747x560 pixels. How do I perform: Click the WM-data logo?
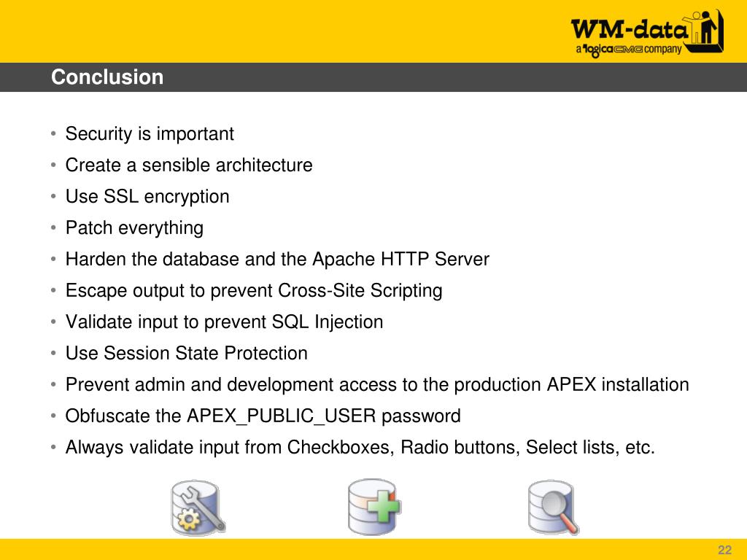647,34
